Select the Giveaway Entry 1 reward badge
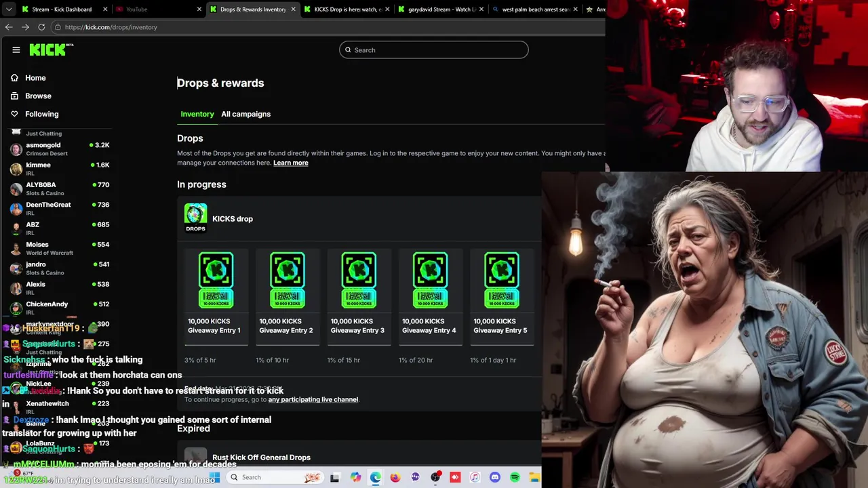Image resolution: width=868 pixels, height=488 pixels. click(x=216, y=280)
